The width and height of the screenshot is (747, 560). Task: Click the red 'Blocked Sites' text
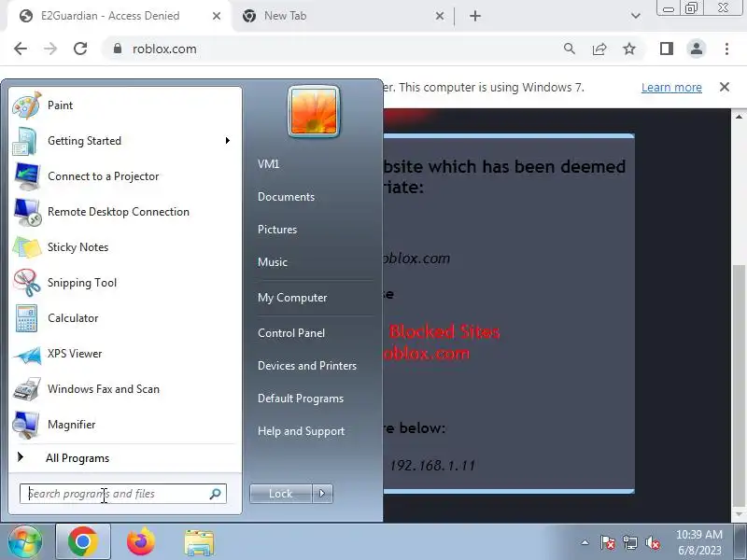[x=444, y=331]
